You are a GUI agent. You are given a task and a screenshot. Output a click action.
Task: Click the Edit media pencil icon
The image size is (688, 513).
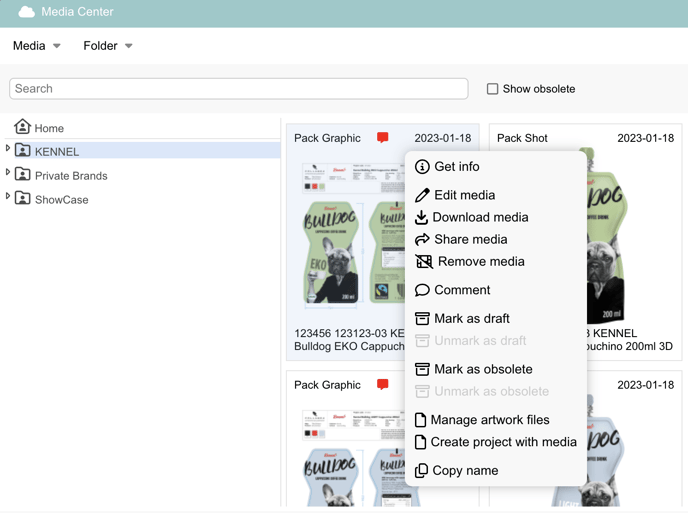[422, 195]
